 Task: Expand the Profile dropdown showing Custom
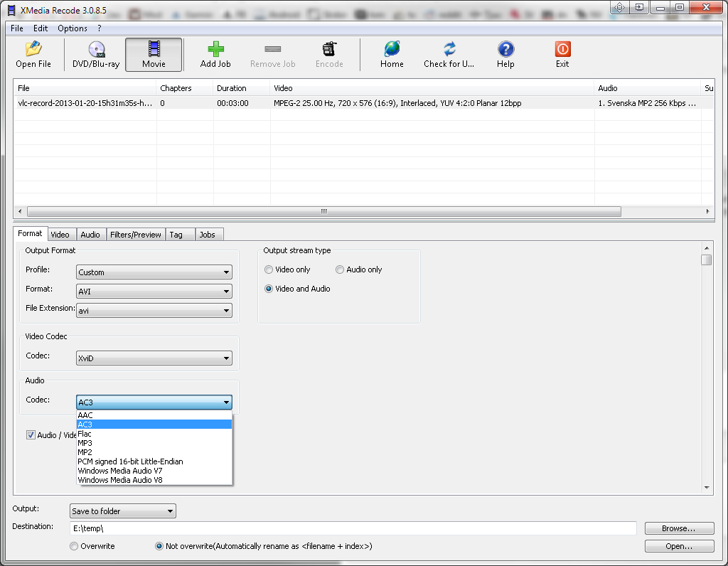tap(154, 272)
